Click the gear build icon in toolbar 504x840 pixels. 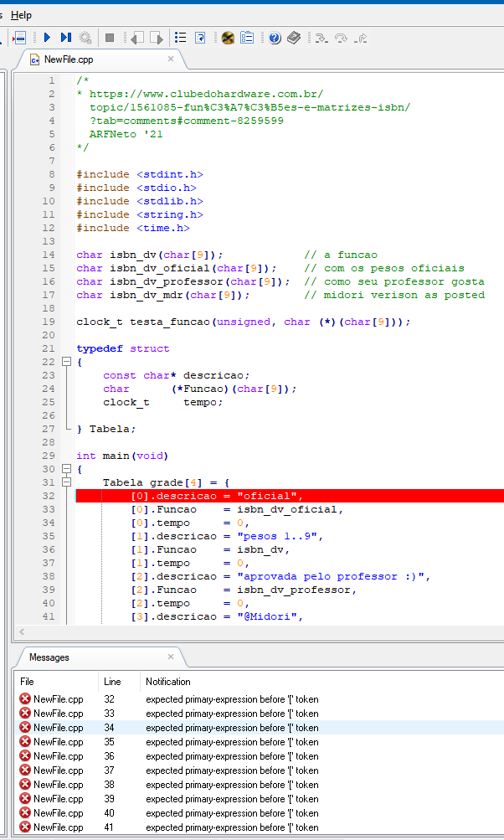pos(85,38)
